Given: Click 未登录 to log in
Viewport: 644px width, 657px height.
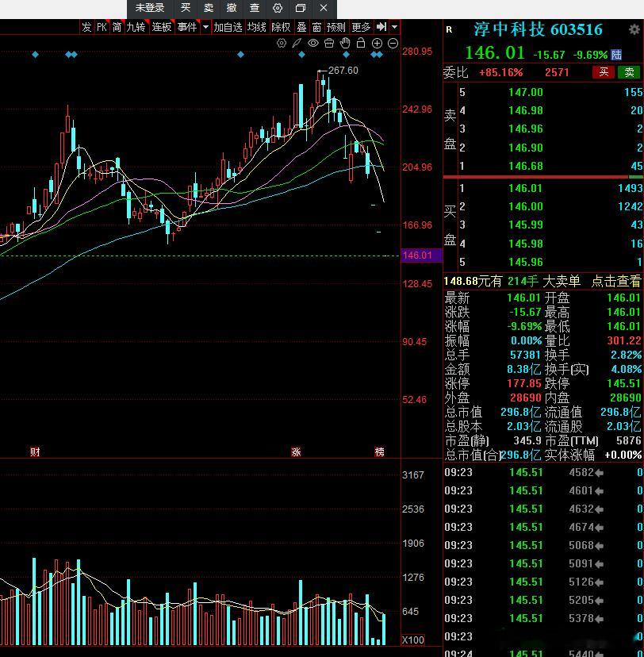Looking at the screenshot, I should click(150, 8).
